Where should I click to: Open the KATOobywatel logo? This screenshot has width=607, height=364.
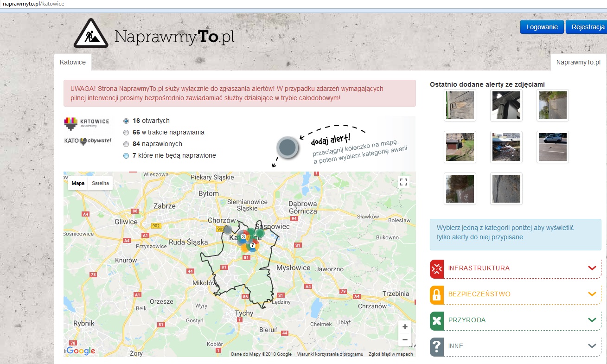click(x=88, y=141)
